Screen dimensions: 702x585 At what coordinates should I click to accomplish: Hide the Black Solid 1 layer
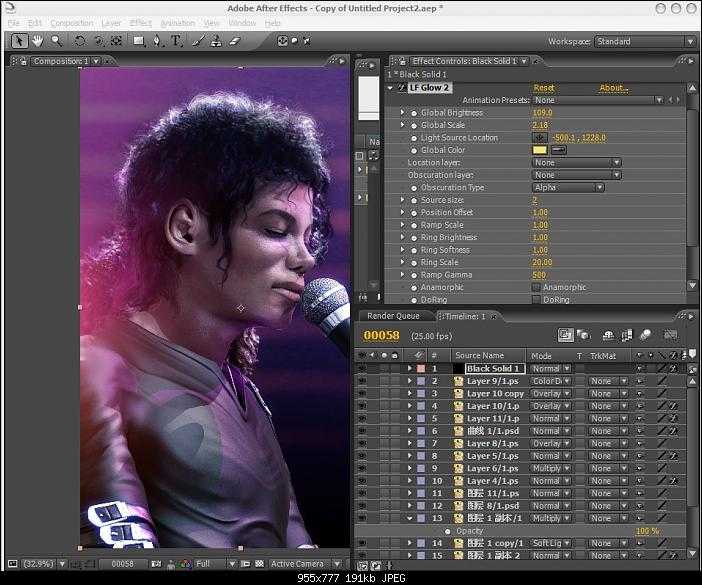click(x=362, y=369)
